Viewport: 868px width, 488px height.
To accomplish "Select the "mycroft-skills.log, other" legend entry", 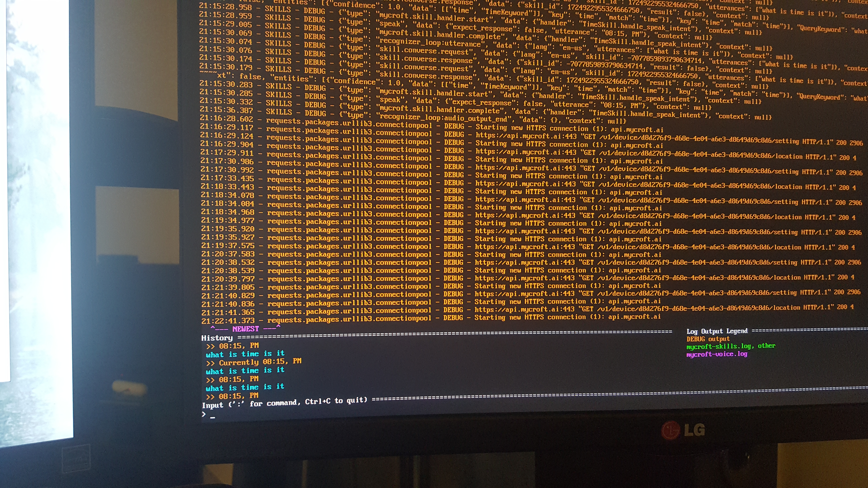I will [x=731, y=346].
